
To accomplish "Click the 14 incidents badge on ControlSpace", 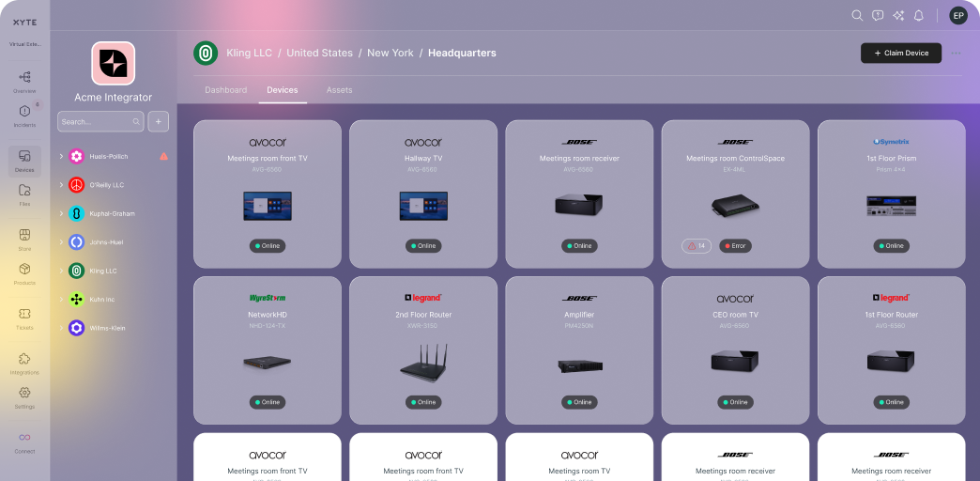I will tap(697, 246).
